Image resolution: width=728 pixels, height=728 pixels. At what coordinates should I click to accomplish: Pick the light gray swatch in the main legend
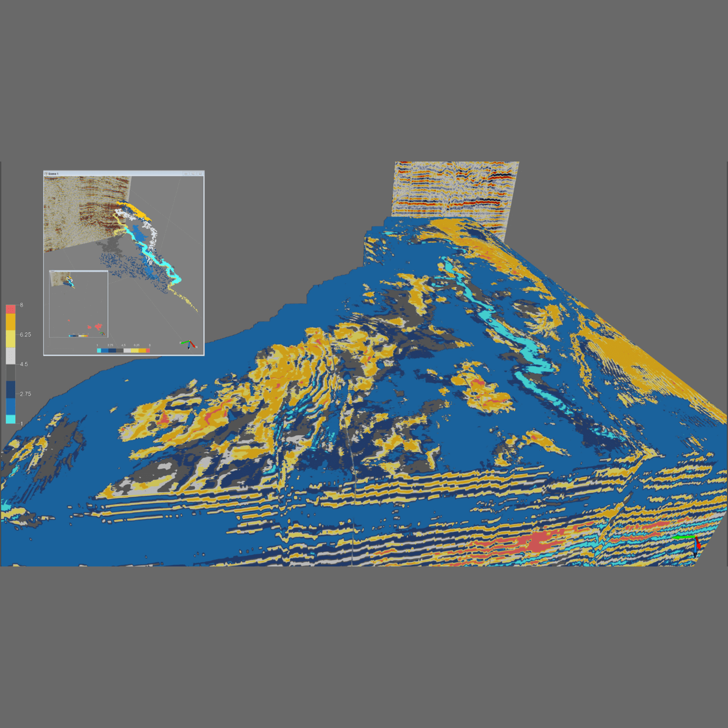pyautogui.click(x=11, y=356)
